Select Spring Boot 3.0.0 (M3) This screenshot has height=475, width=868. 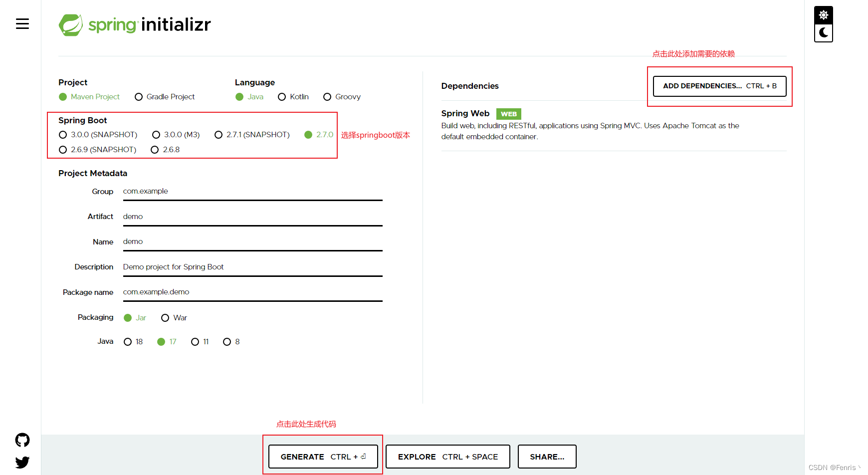(x=176, y=135)
